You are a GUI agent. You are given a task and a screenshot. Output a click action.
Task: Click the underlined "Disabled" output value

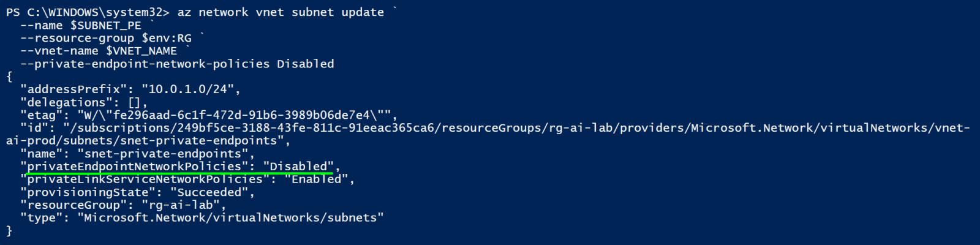pos(298,167)
